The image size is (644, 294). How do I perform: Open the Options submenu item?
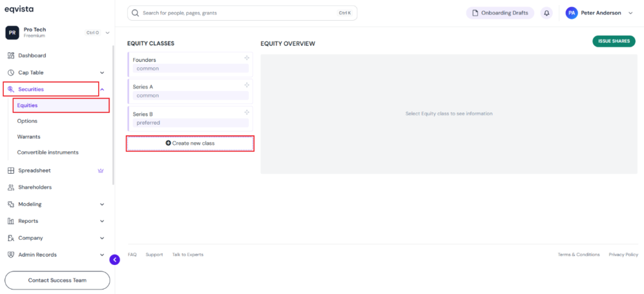click(27, 121)
